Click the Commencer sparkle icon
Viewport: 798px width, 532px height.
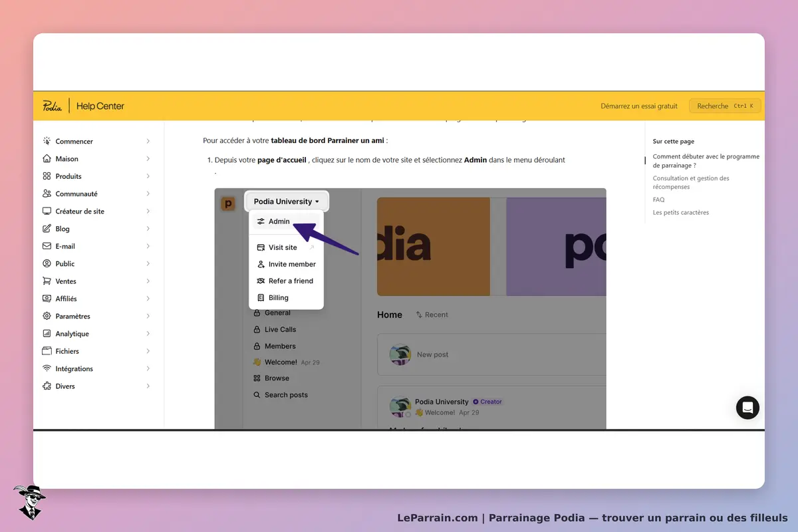coord(47,141)
